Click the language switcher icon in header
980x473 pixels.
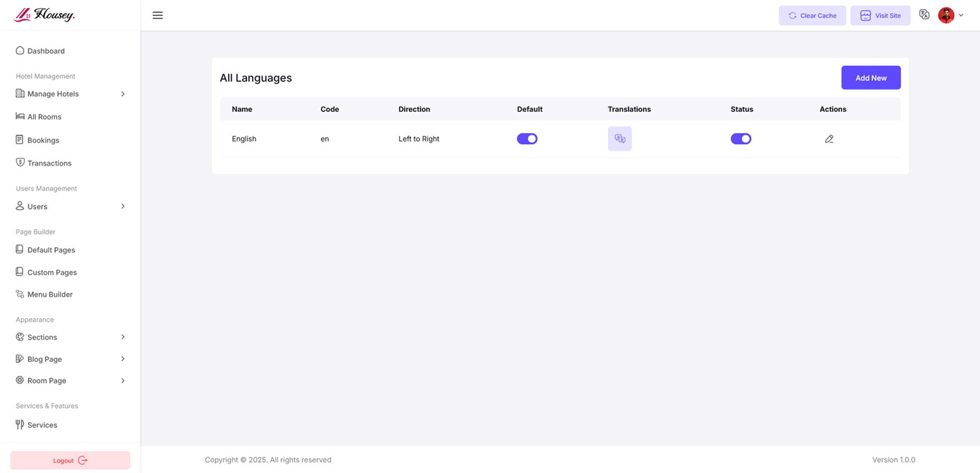[x=924, y=15]
